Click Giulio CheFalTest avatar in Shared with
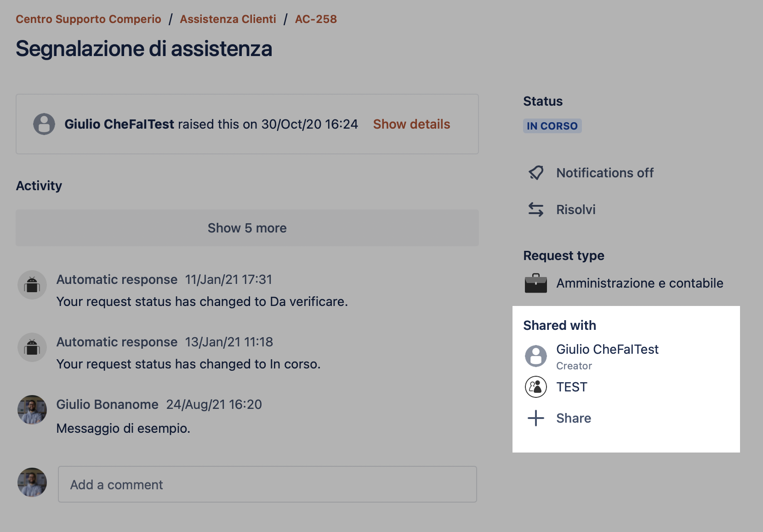763x532 pixels. point(536,356)
